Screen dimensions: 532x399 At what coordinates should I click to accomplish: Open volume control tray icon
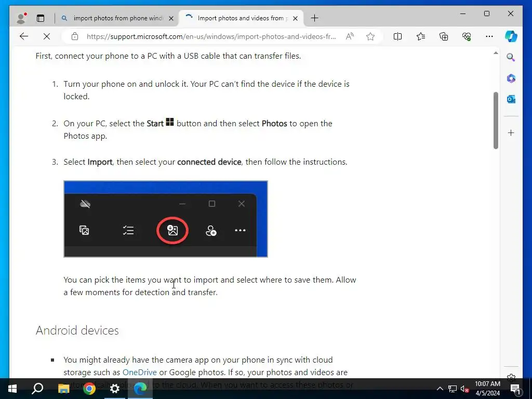465,389
